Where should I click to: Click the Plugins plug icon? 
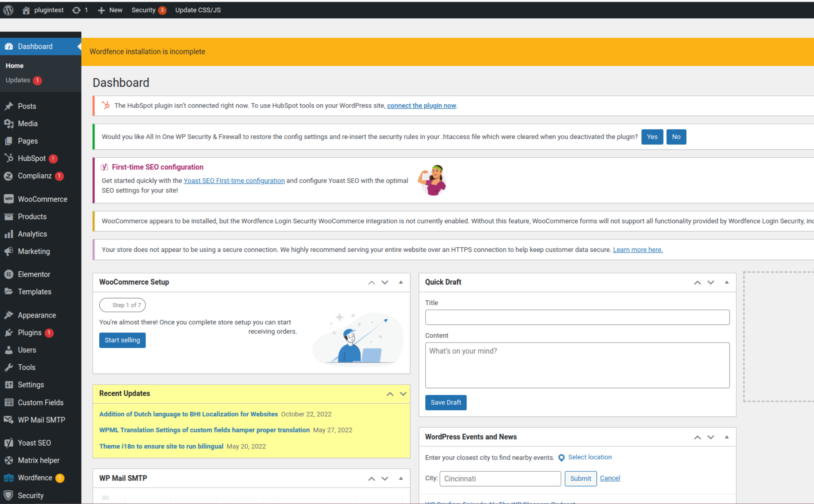pyautogui.click(x=9, y=333)
